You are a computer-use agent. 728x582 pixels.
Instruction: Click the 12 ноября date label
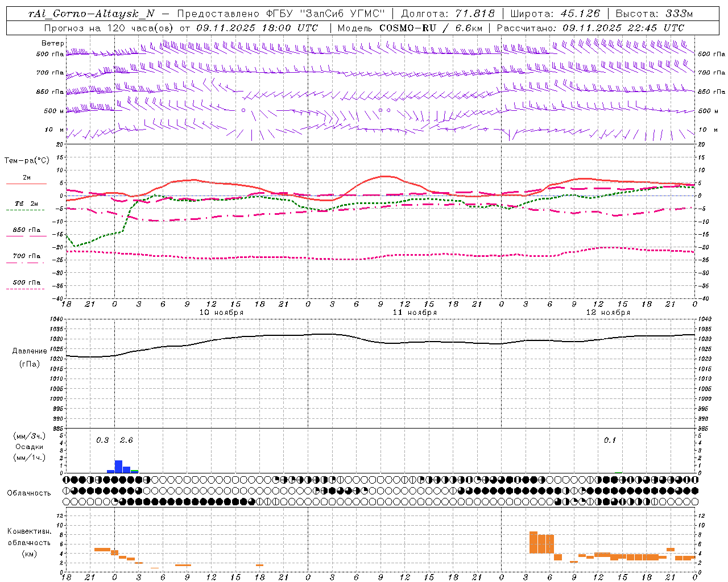coord(608,313)
